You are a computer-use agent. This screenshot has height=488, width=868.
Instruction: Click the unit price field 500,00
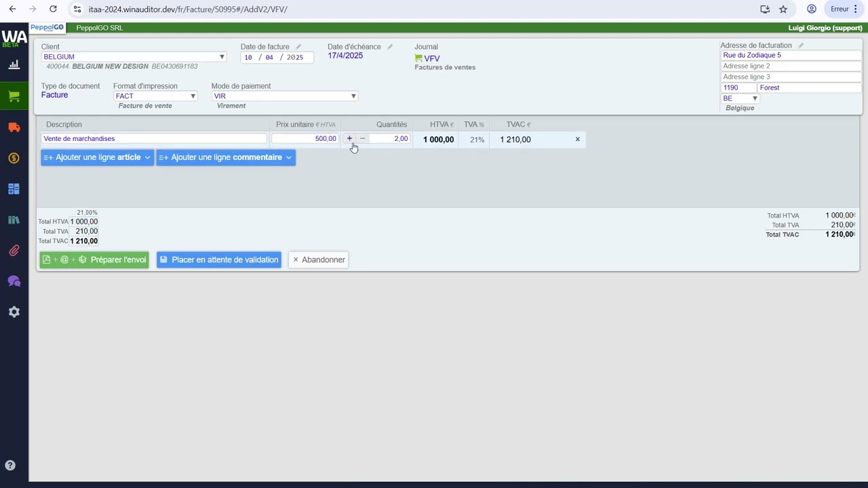click(305, 139)
